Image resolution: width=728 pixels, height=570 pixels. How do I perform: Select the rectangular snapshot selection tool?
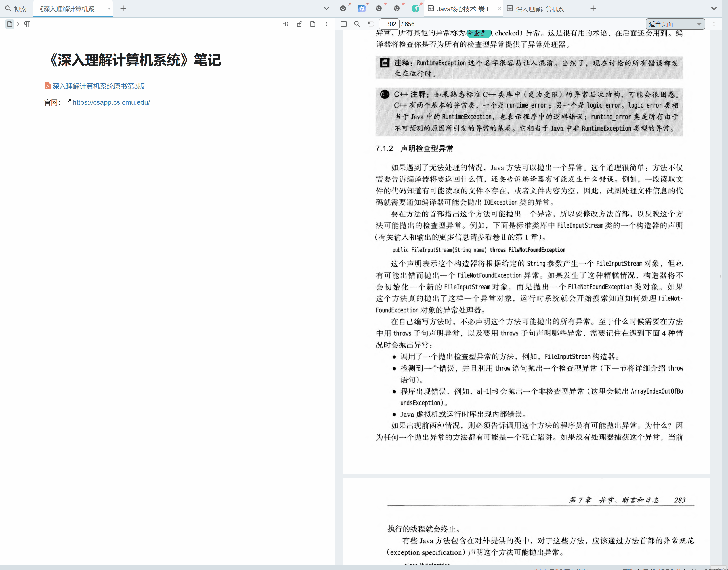coord(370,24)
